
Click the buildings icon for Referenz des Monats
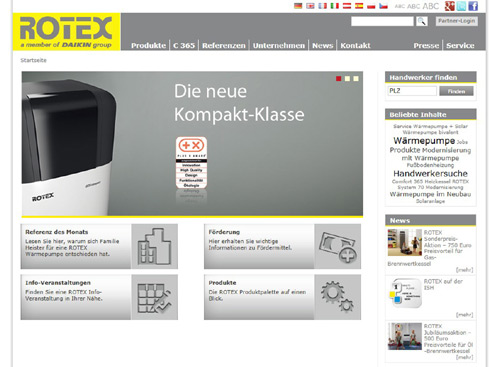coord(154,246)
